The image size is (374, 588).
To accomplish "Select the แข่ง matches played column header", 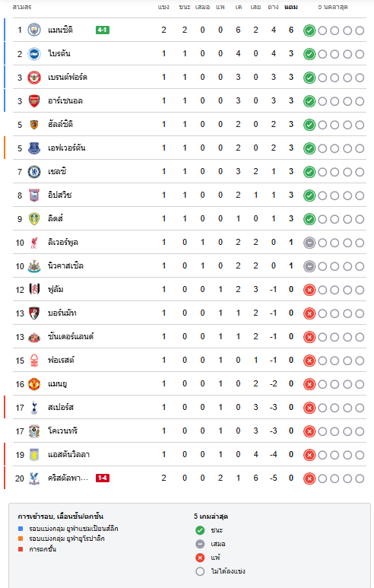I will [x=163, y=7].
